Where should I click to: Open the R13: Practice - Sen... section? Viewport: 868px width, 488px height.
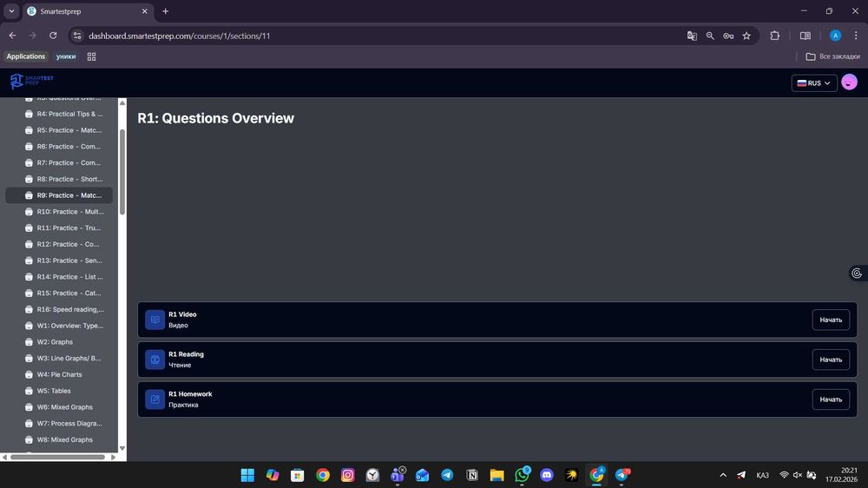pos(59,260)
